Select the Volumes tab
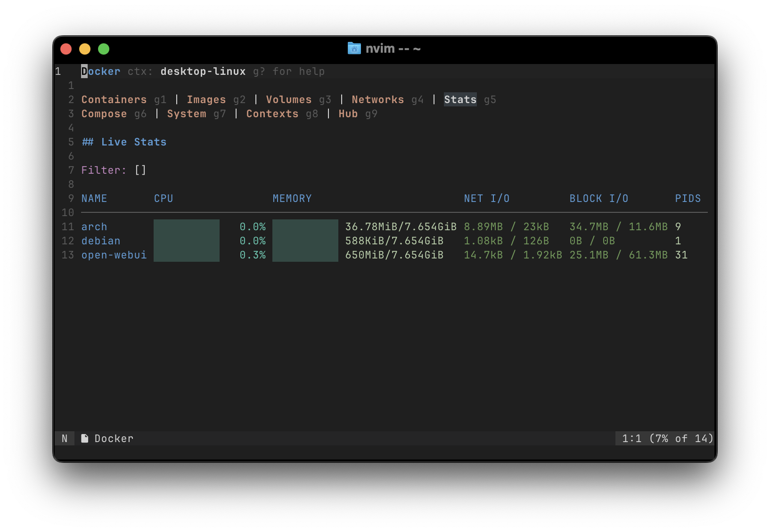The image size is (770, 532). tap(289, 100)
